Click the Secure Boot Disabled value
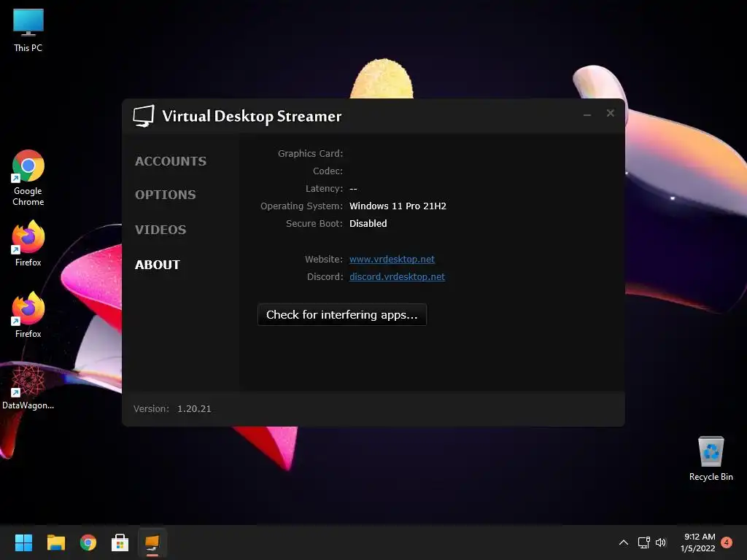Image resolution: width=747 pixels, height=560 pixels. [368, 223]
